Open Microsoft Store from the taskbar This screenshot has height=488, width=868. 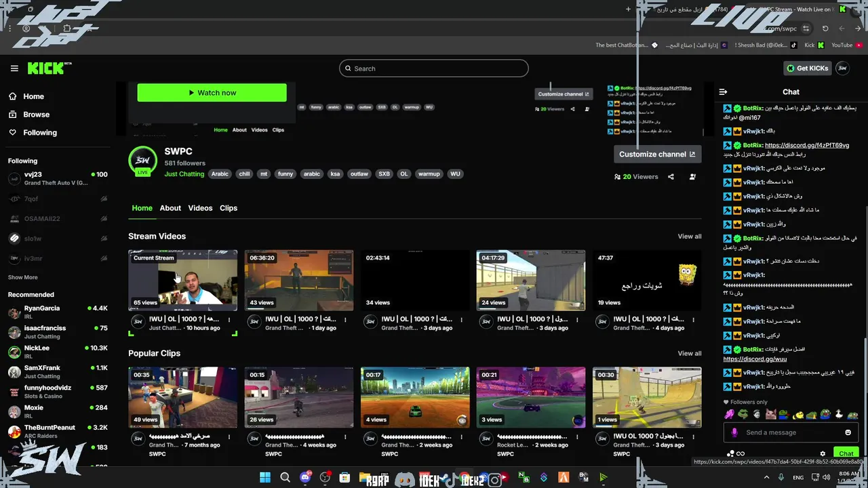click(x=344, y=478)
